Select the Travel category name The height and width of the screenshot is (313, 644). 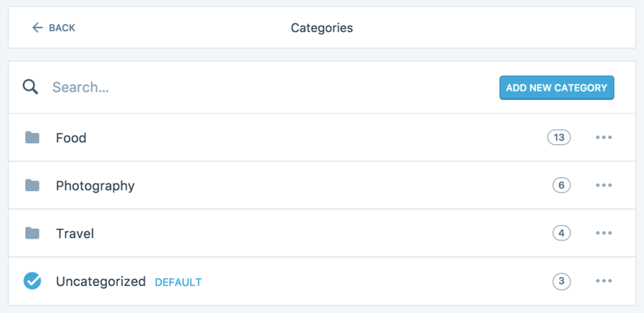pyautogui.click(x=75, y=233)
